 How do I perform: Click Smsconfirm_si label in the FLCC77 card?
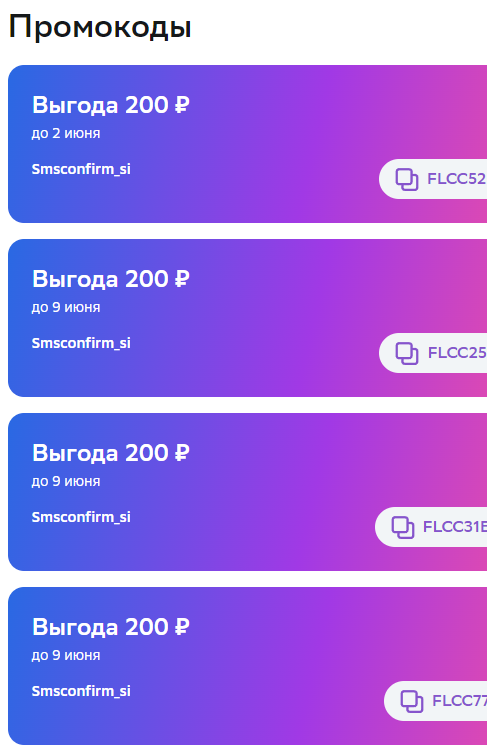[x=81, y=691]
